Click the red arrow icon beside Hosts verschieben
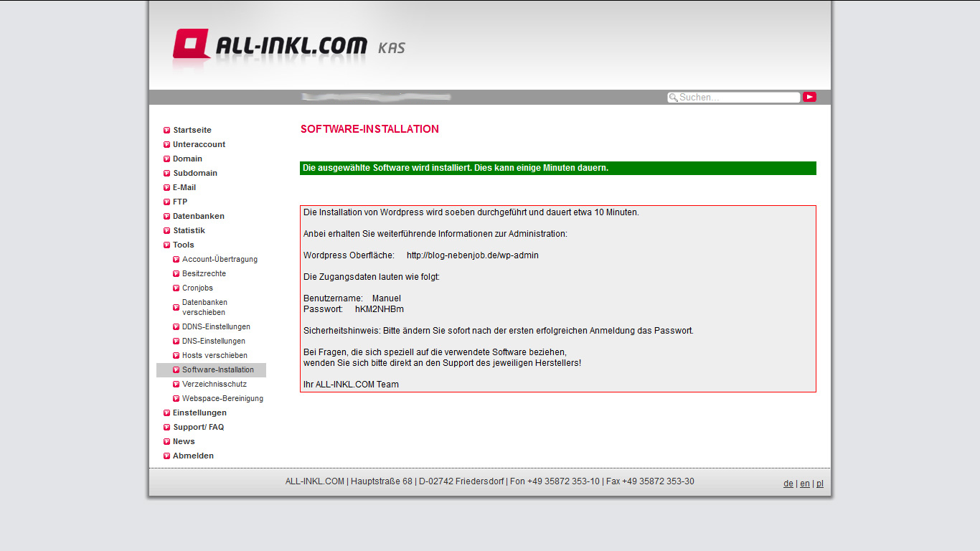 [x=176, y=356]
